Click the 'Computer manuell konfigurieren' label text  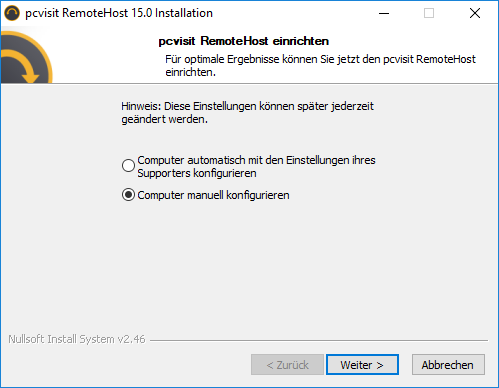[213, 195]
